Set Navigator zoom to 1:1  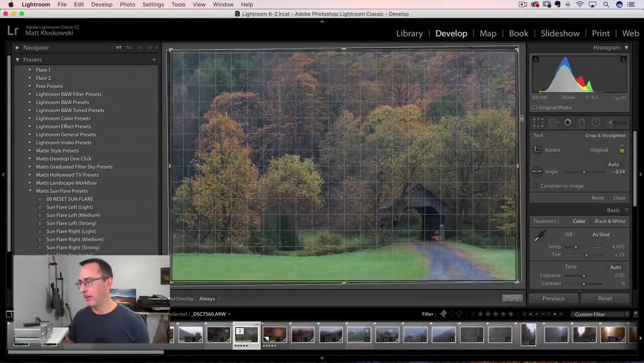pyautogui.click(x=140, y=48)
